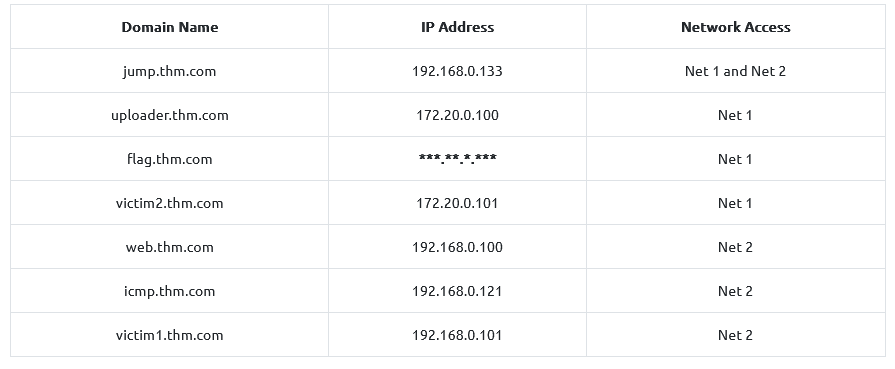Select the flag.thm.com domain cell
895x369 pixels.
170,159
